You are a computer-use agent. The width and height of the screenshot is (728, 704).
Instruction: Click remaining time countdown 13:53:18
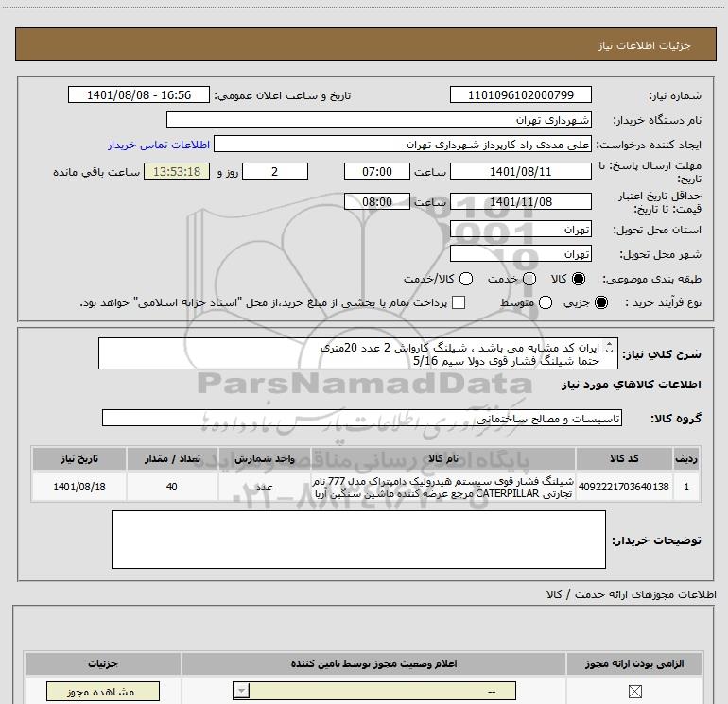[177, 171]
